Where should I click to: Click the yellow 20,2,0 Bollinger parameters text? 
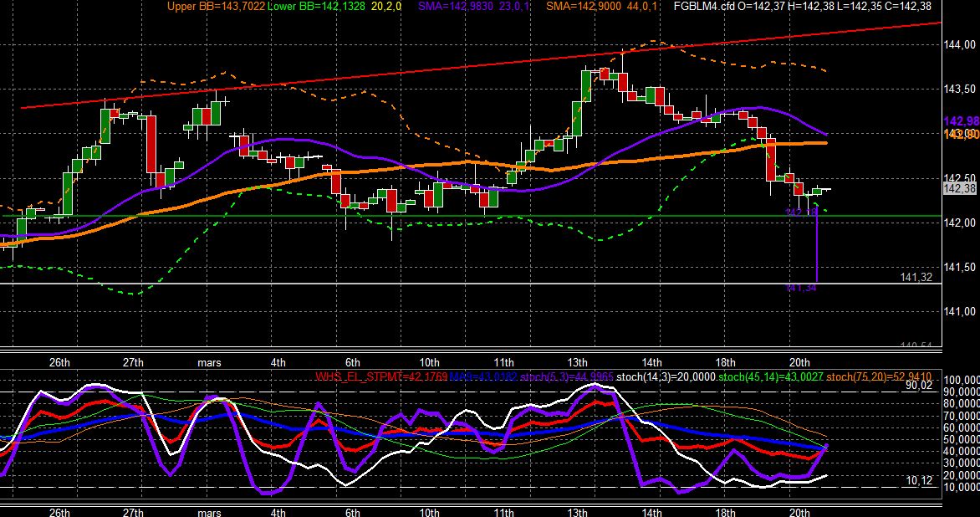385,6
